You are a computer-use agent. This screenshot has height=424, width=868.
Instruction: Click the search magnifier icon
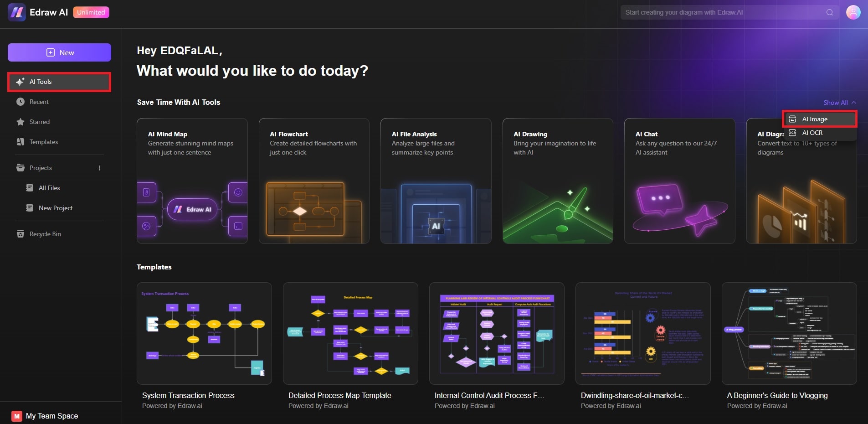[x=830, y=12]
